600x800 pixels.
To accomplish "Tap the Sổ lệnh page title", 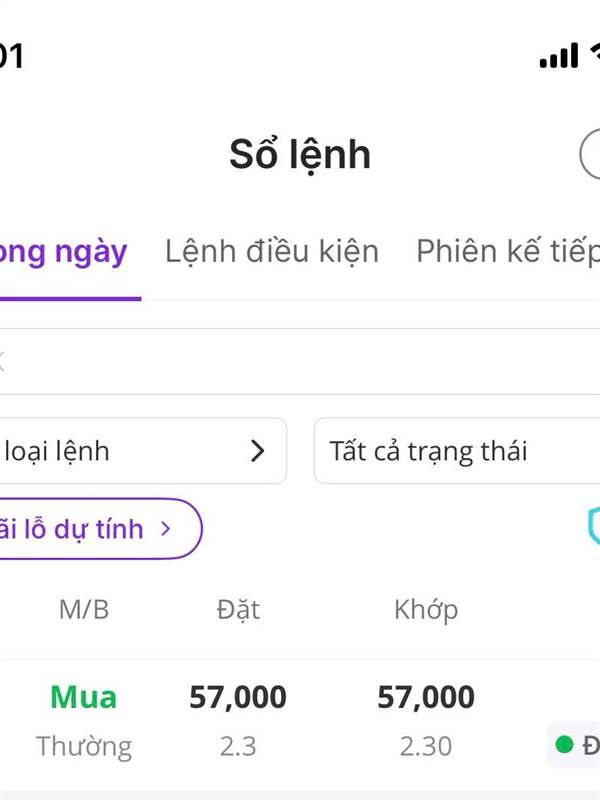I will click(300, 155).
